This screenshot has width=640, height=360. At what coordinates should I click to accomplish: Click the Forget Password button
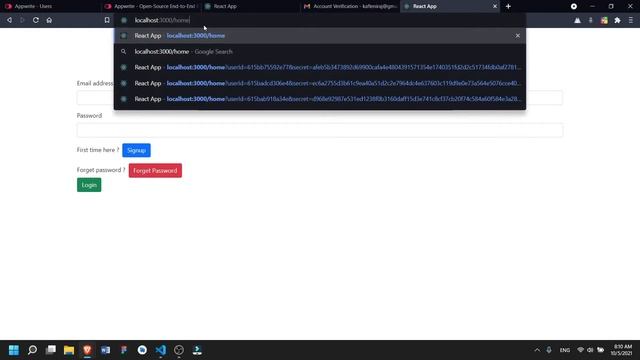[x=155, y=171]
